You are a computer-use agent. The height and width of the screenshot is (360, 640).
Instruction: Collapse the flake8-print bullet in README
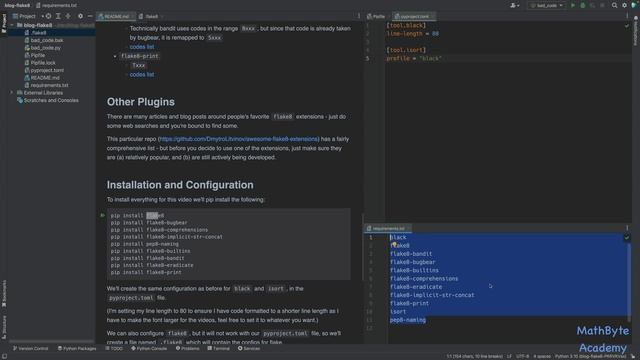click(115, 56)
